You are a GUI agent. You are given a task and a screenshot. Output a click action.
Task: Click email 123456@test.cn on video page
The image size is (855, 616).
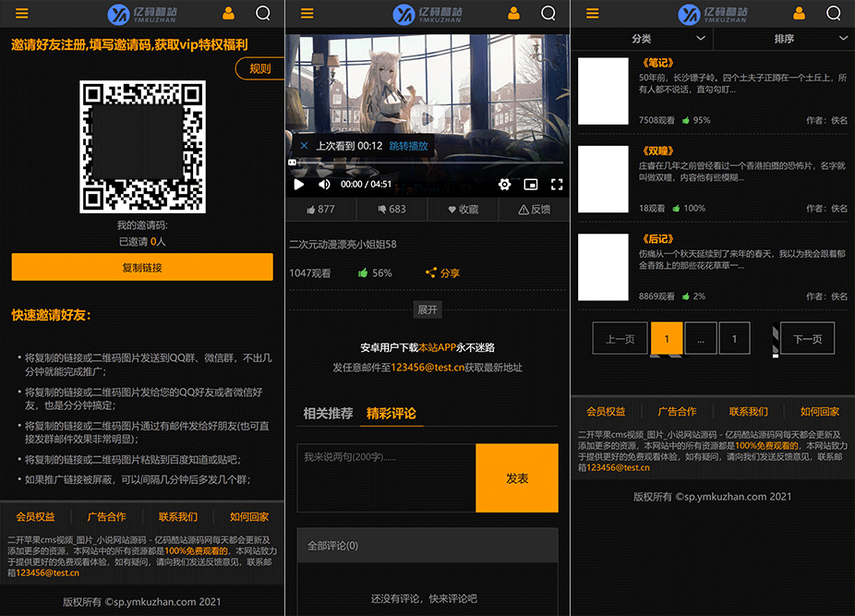point(427,368)
